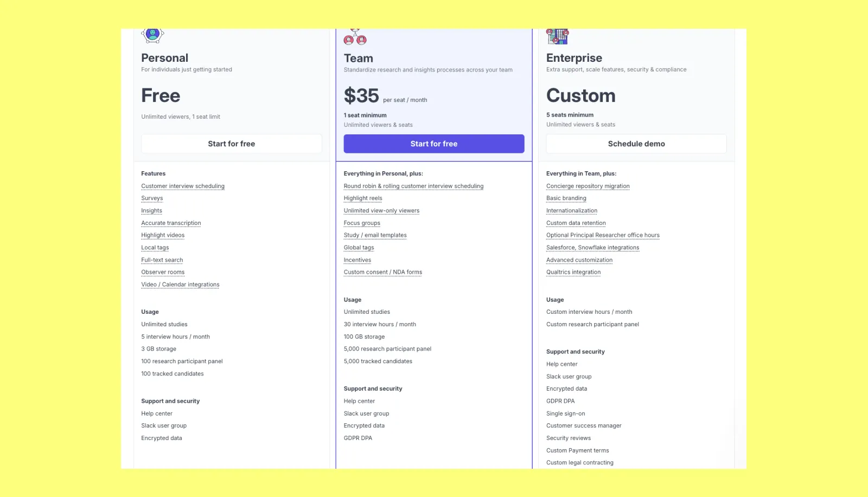
Task: Click the Enterprise plan building icon
Action: point(557,36)
